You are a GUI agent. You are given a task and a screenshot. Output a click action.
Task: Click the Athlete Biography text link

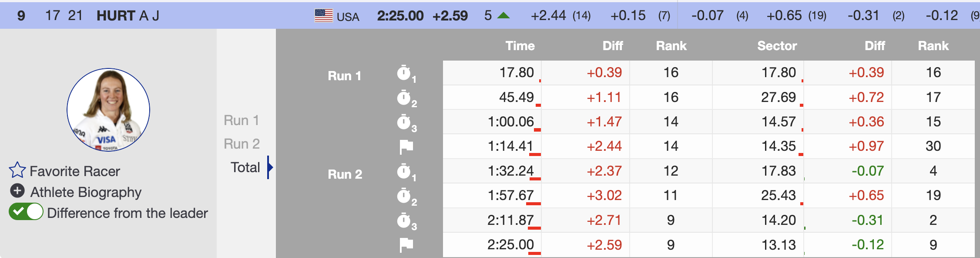pos(86,192)
